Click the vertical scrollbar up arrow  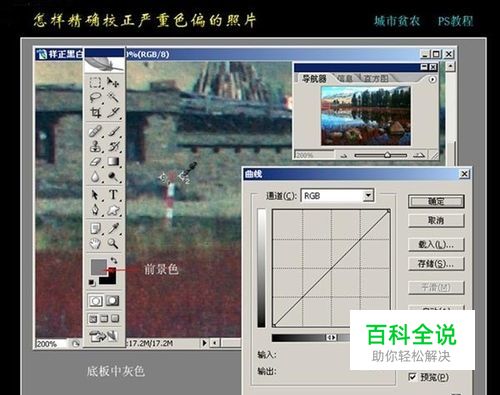(x=450, y=67)
